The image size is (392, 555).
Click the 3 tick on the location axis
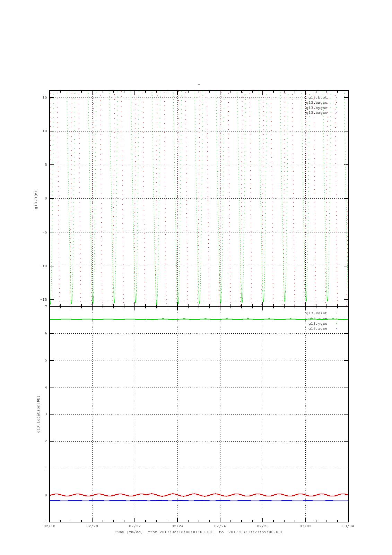(x=46, y=414)
